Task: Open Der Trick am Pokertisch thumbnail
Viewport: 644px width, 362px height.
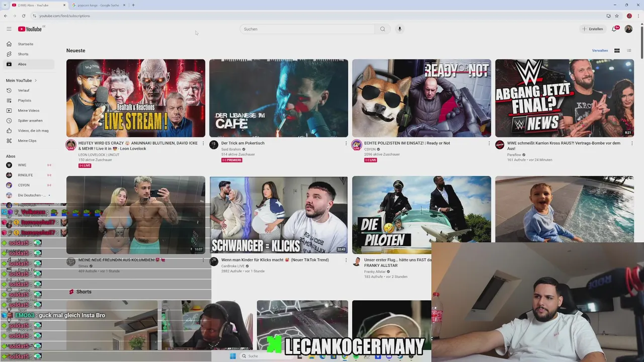Action: (x=279, y=98)
